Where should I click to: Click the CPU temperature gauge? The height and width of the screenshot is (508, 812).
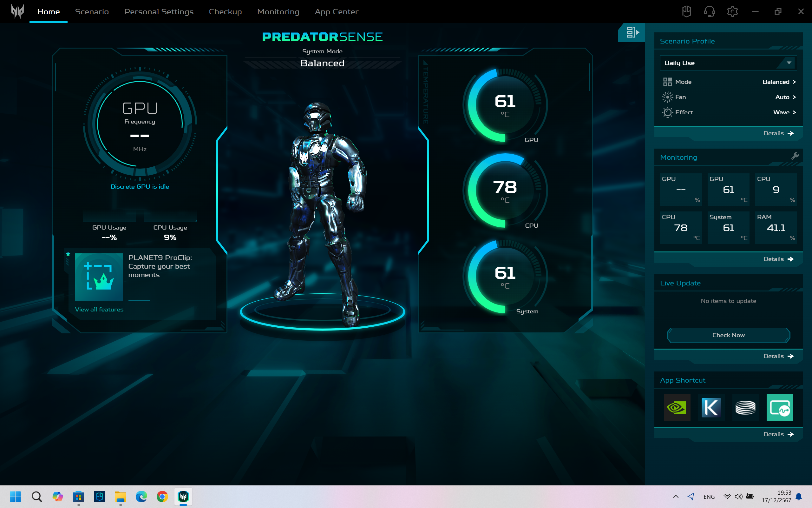click(x=505, y=191)
